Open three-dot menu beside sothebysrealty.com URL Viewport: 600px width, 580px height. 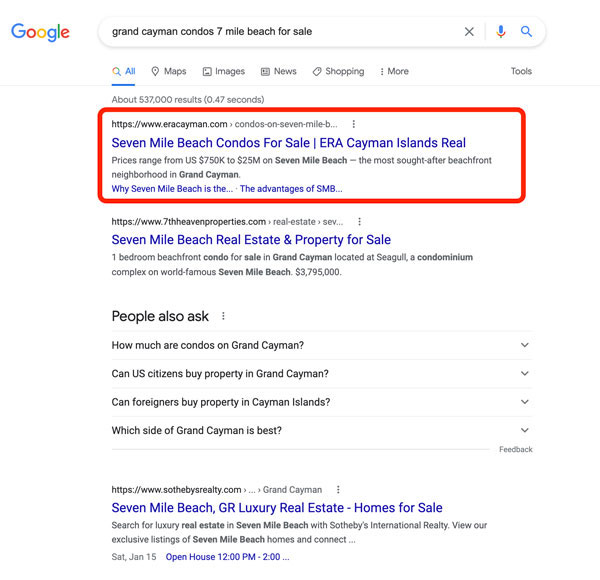(338, 490)
